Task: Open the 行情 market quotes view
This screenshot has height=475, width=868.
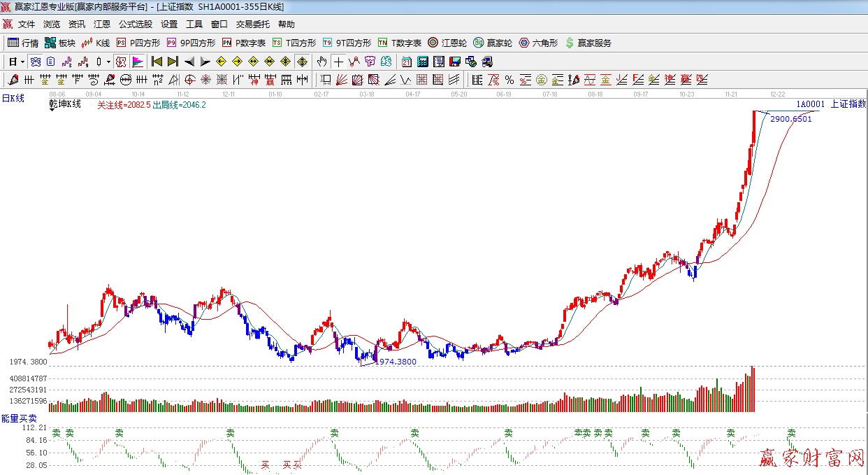Action: pos(22,43)
